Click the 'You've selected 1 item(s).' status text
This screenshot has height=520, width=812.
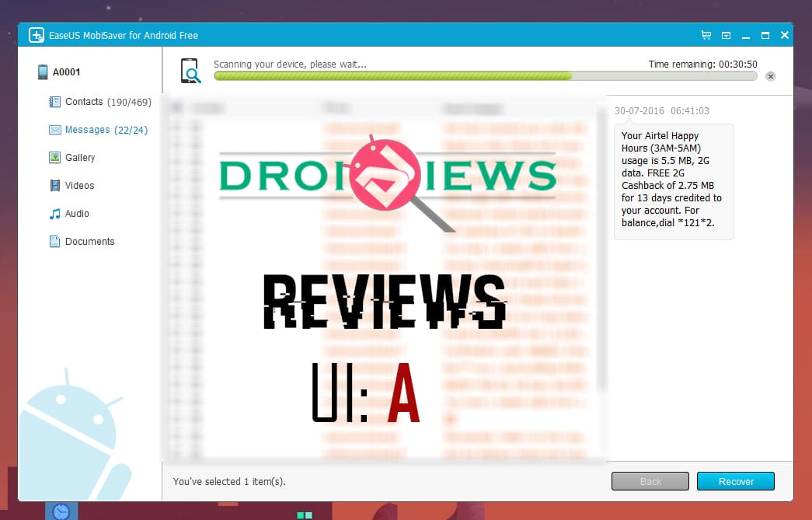[x=229, y=482]
